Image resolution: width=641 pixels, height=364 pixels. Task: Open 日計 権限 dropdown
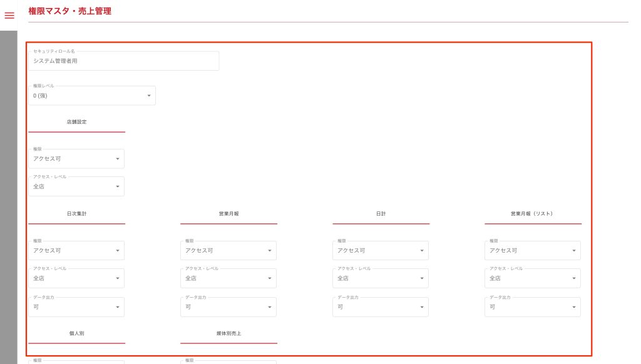[x=381, y=250]
